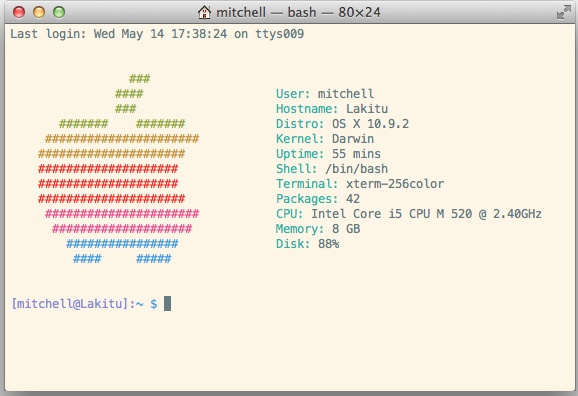Click the '2.40GHz' value in the CPU line

coord(518,214)
